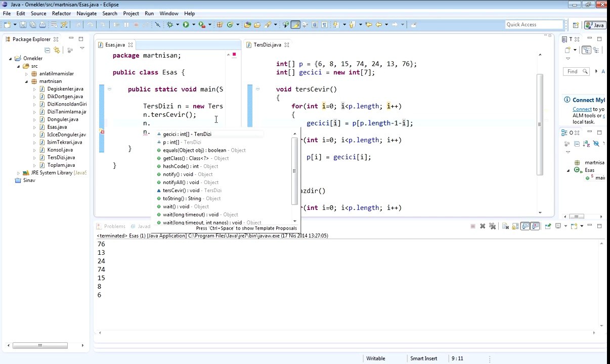Click the TersDizi editor vertical scrollbar thumb
610x364 pixels.
click(540, 124)
